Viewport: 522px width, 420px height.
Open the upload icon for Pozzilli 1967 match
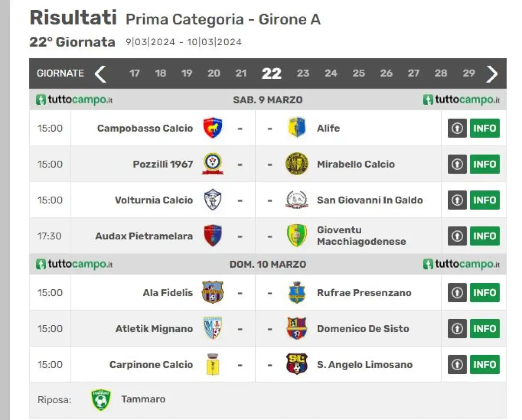457,164
